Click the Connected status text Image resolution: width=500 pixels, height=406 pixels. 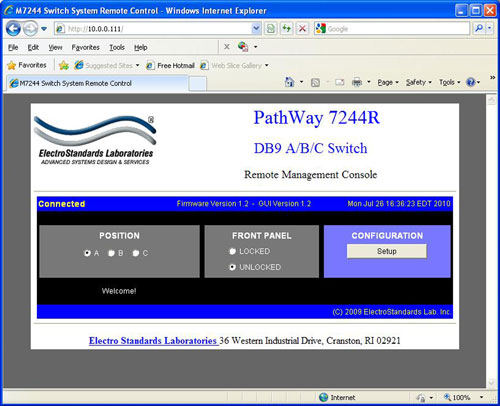62,204
